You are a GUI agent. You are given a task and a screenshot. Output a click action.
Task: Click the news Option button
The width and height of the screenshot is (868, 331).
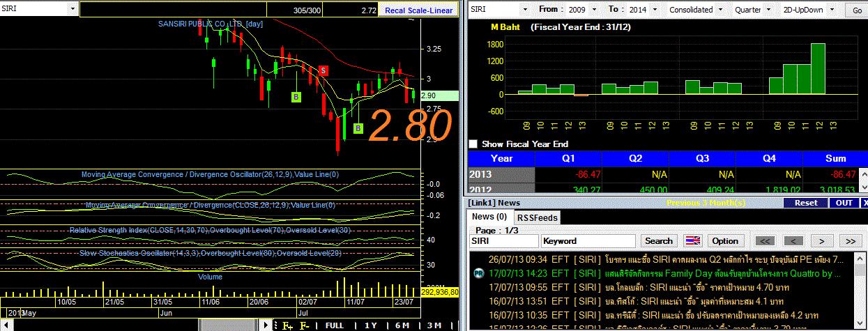click(725, 240)
